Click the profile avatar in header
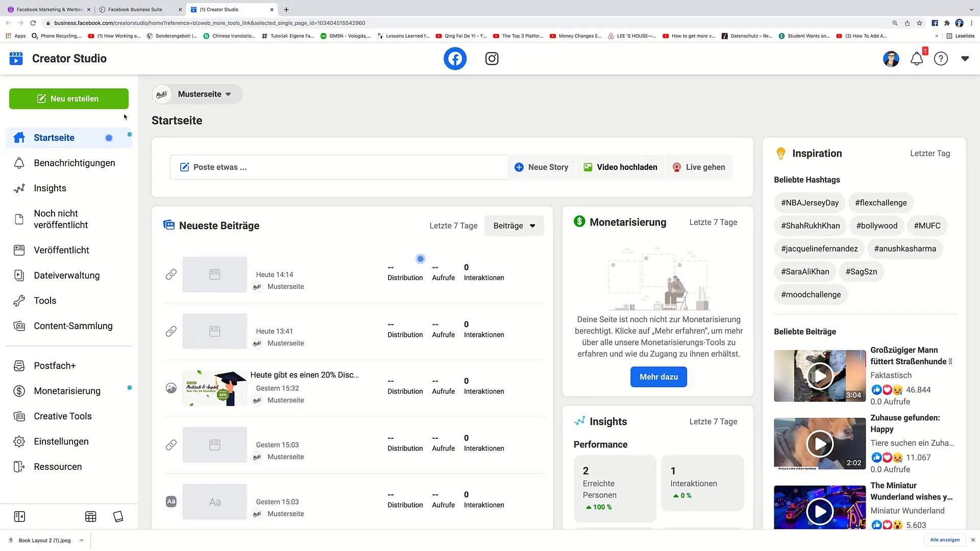The height and width of the screenshot is (551, 980). [891, 59]
